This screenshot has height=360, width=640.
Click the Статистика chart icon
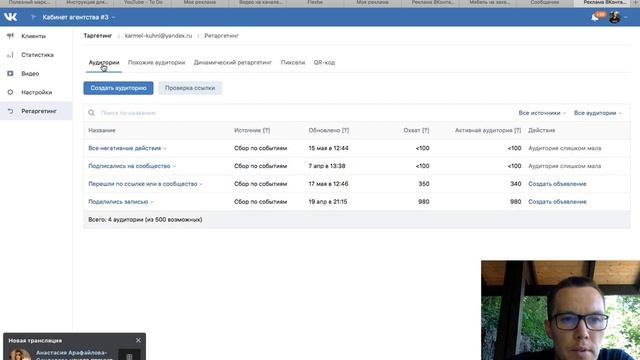pos(10,55)
